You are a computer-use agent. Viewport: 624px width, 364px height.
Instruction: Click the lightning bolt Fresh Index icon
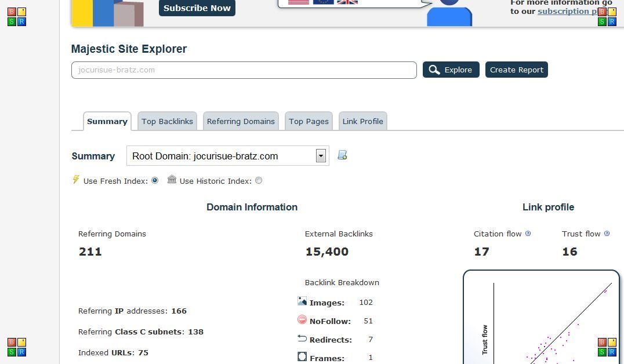point(75,180)
